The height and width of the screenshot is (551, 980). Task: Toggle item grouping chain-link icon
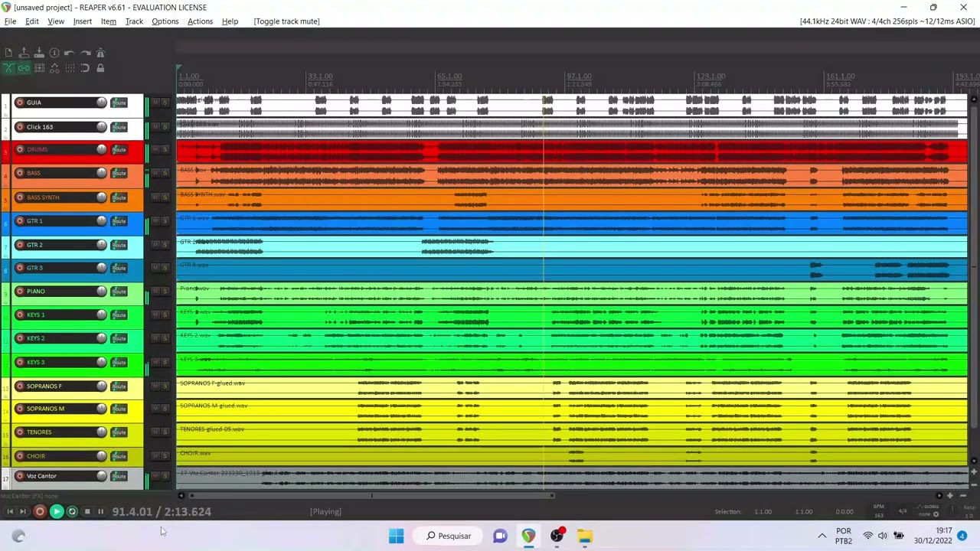(24, 68)
